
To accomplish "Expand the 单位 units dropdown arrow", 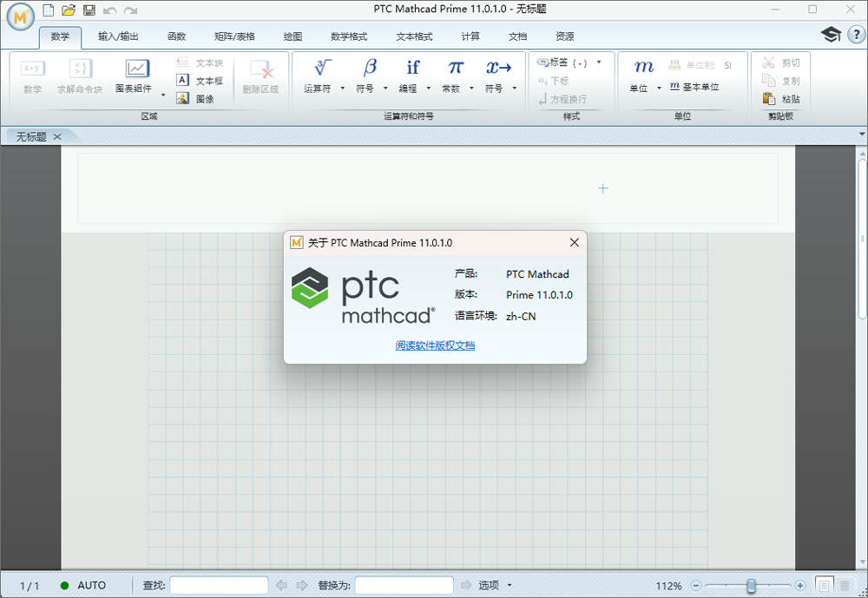I will [660, 88].
